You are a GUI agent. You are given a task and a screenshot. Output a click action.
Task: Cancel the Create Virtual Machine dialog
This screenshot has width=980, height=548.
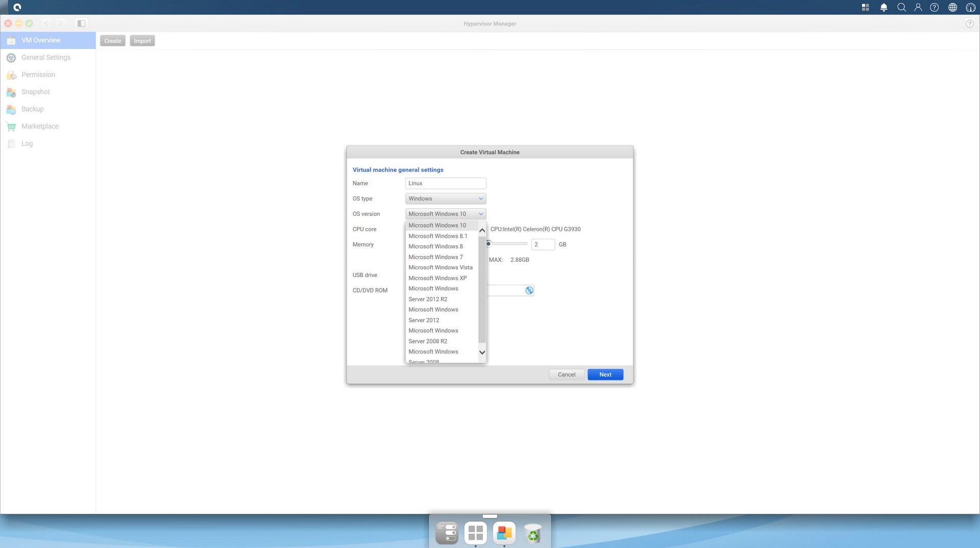(x=567, y=375)
